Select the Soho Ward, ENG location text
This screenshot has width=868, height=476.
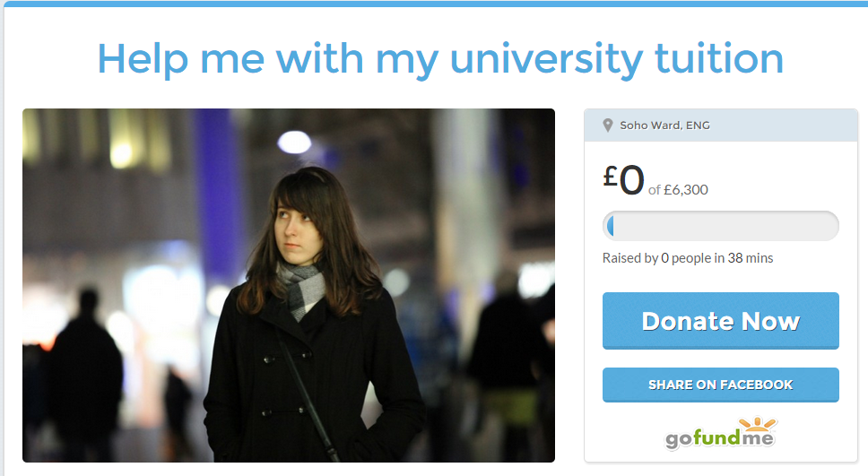[x=664, y=125]
